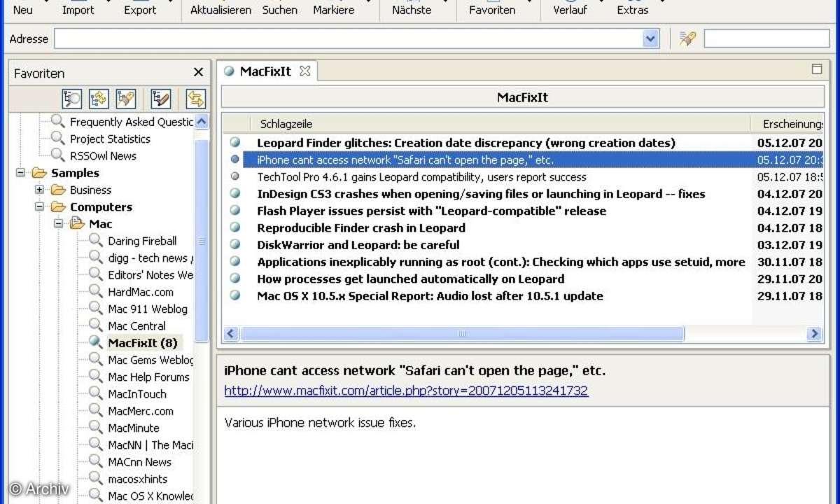Select the Computers folder label
Image resolution: width=840 pixels, height=504 pixels.
coord(101,206)
